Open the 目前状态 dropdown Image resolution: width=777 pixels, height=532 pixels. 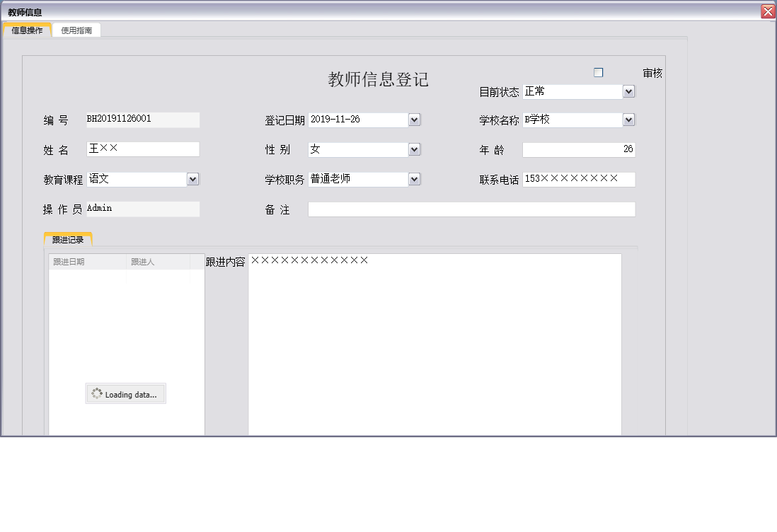628,91
